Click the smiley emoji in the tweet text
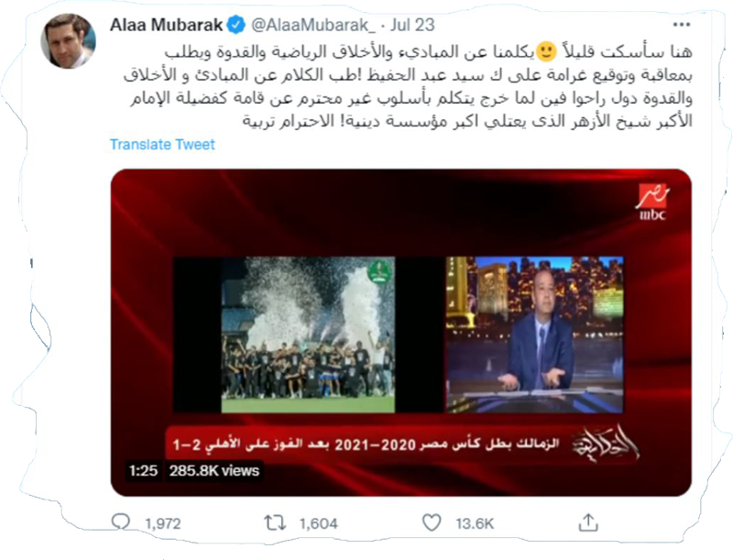Image resolution: width=733 pixels, height=560 pixels. pos(546,51)
